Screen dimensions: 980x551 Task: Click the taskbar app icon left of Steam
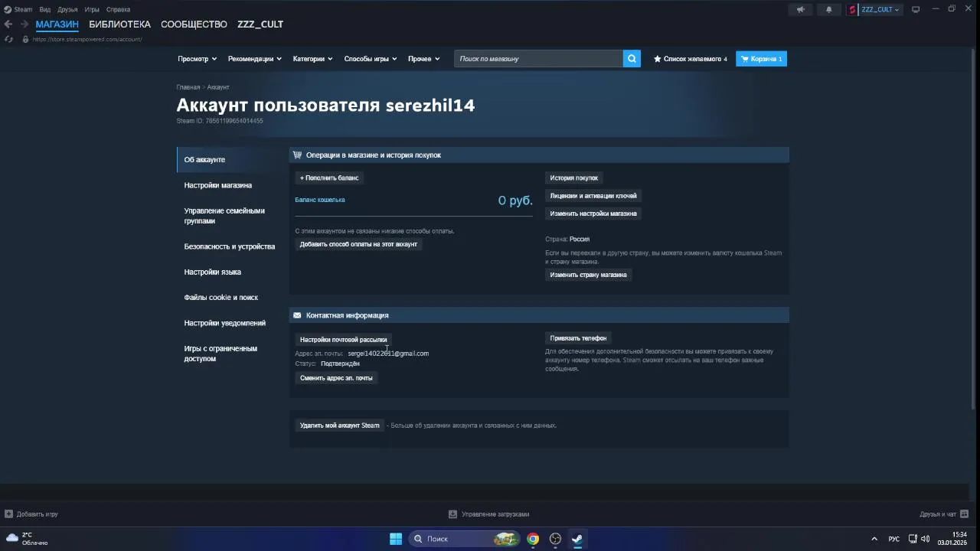coord(555,539)
